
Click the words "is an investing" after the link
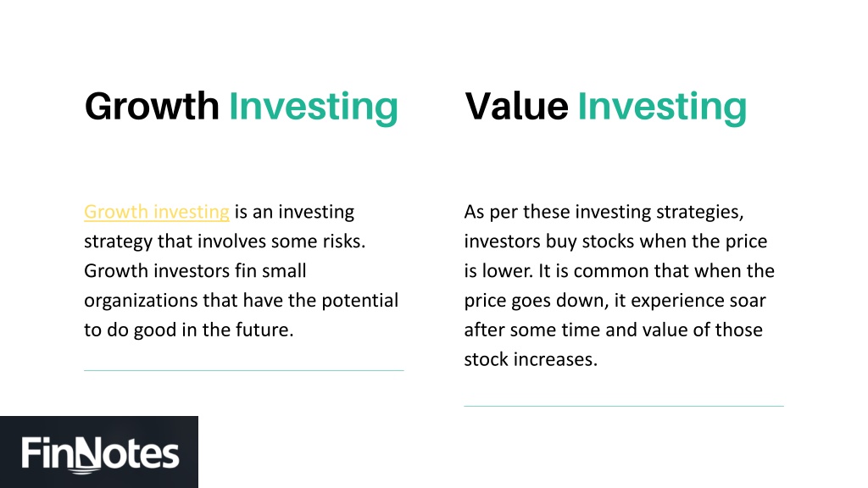click(x=294, y=212)
